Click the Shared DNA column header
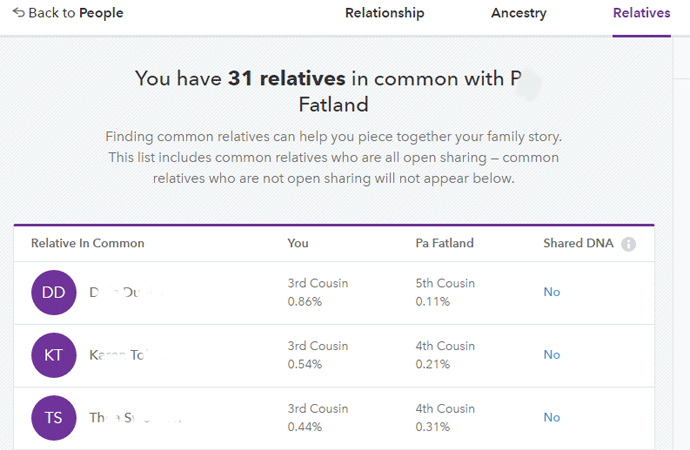Image resolution: width=690 pixels, height=450 pixels. [x=578, y=243]
